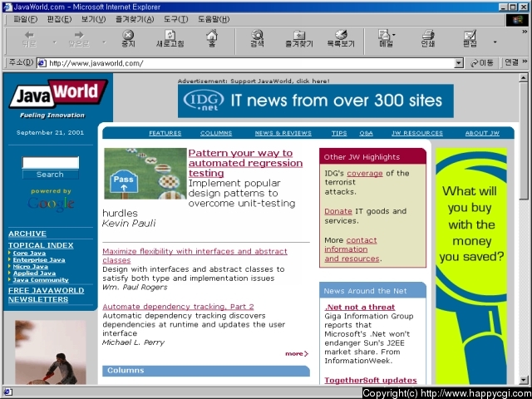Open the View menu (보기)
This screenshot has height=399, width=532.
point(93,19)
